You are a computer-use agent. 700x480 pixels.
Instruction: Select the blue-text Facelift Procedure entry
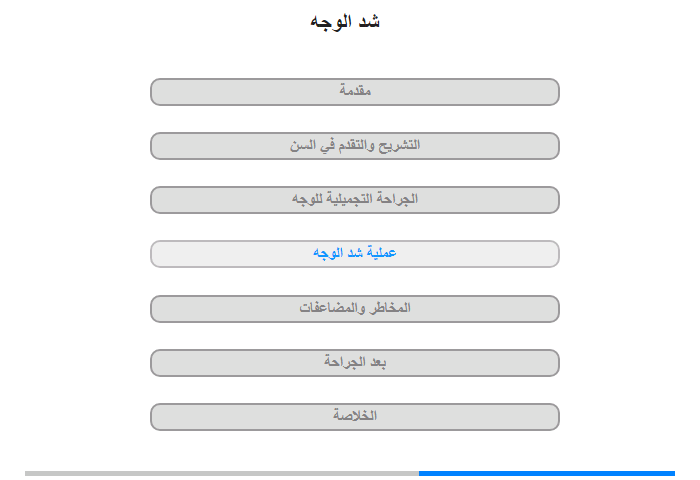(x=354, y=254)
